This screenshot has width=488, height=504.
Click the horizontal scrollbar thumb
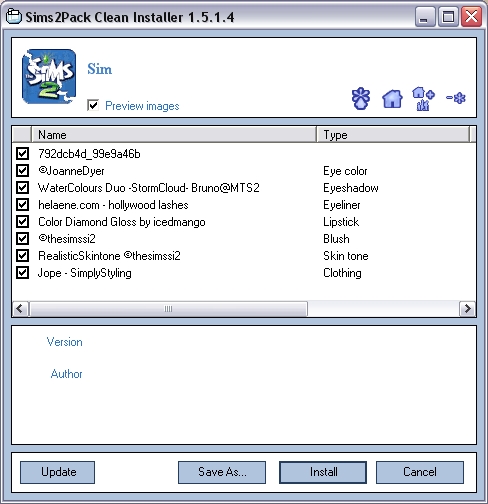[x=168, y=309]
